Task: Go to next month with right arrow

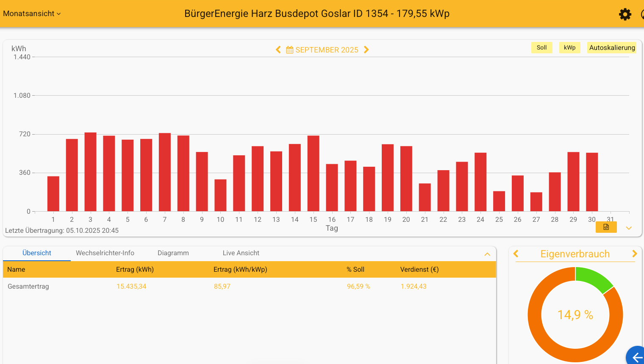Action: (x=366, y=50)
